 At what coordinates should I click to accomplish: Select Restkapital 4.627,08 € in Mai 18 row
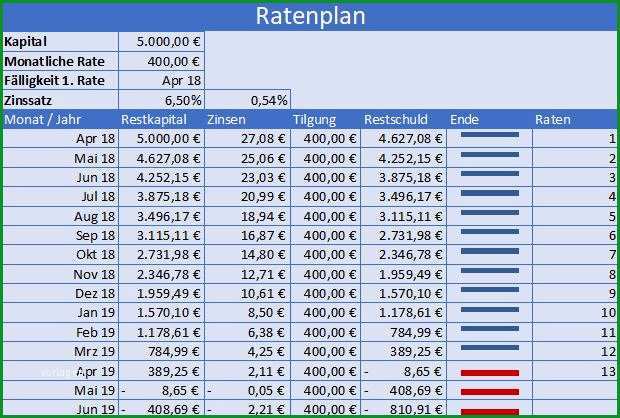coord(161,158)
